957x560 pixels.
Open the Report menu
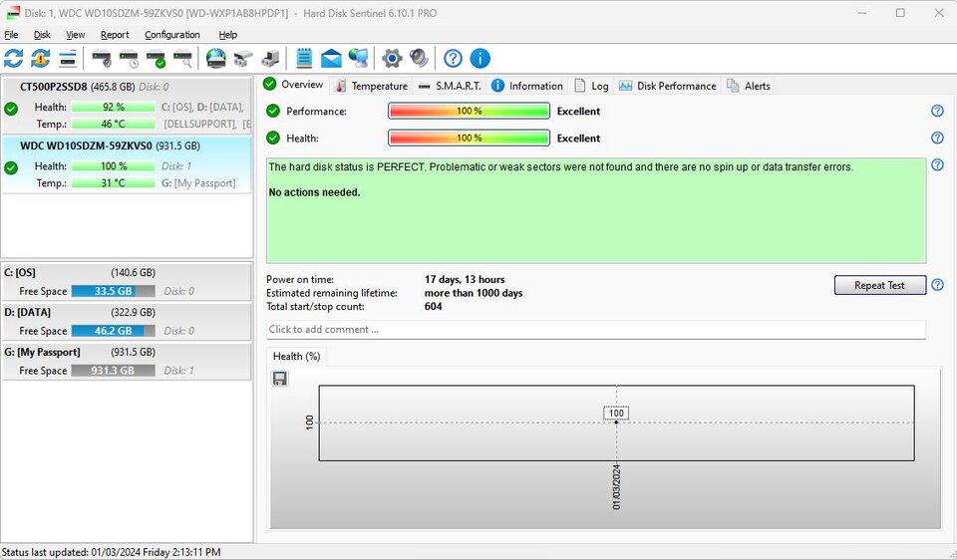(x=115, y=35)
